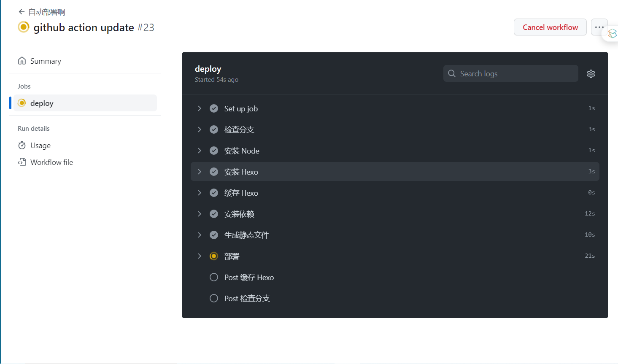
Task: Expand the running 部署 step
Action: coord(200,256)
